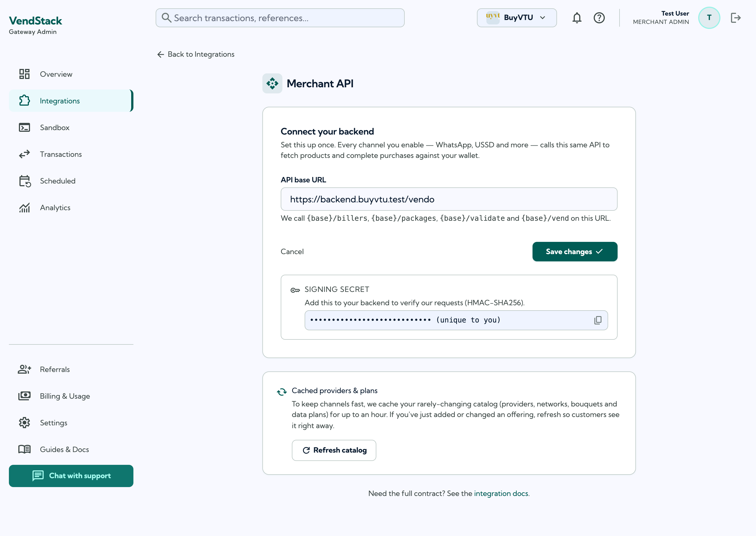Open Guides & Docs in the sidebar
The width and height of the screenshot is (756, 536).
pos(71,450)
